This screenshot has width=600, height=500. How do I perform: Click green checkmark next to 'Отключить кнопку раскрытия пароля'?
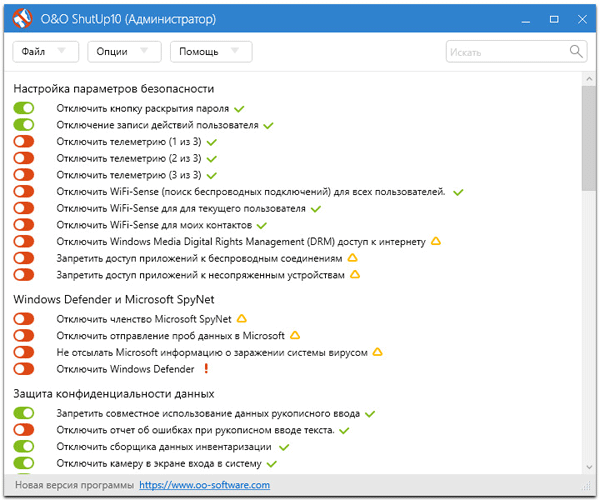(239, 109)
